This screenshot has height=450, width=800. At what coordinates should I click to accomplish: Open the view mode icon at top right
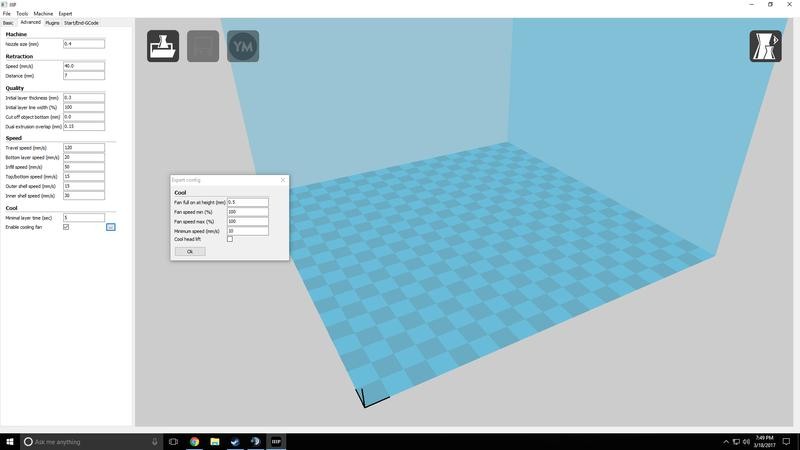765,46
